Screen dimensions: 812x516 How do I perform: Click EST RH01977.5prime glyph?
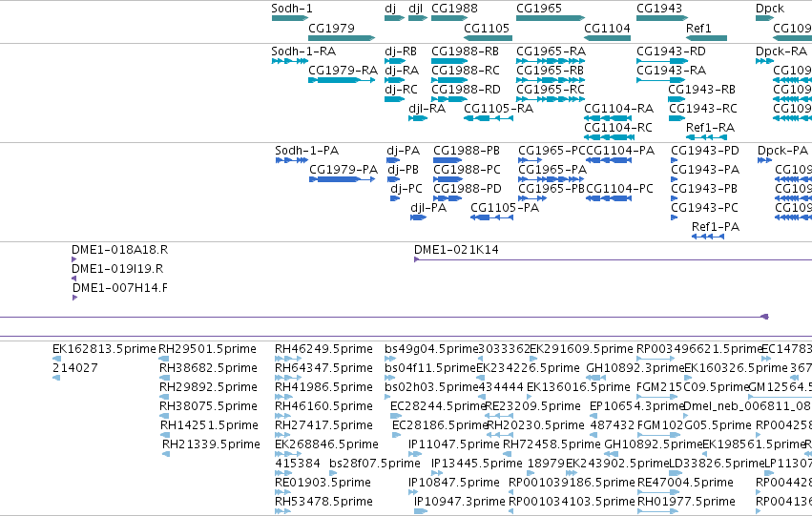(657, 511)
